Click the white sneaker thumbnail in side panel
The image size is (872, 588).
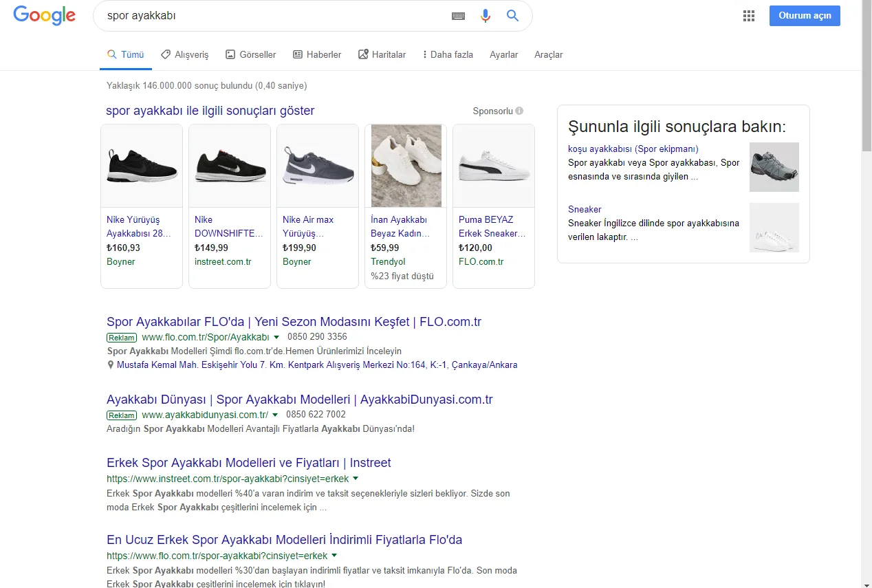click(774, 228)
